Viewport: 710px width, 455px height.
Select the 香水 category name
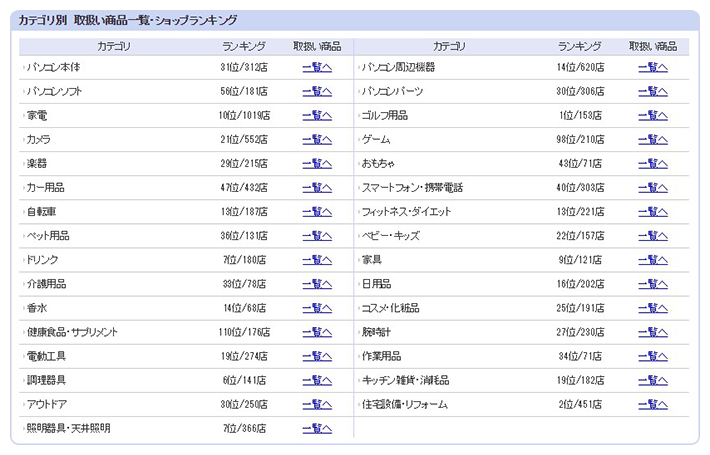tap(37, 308)
